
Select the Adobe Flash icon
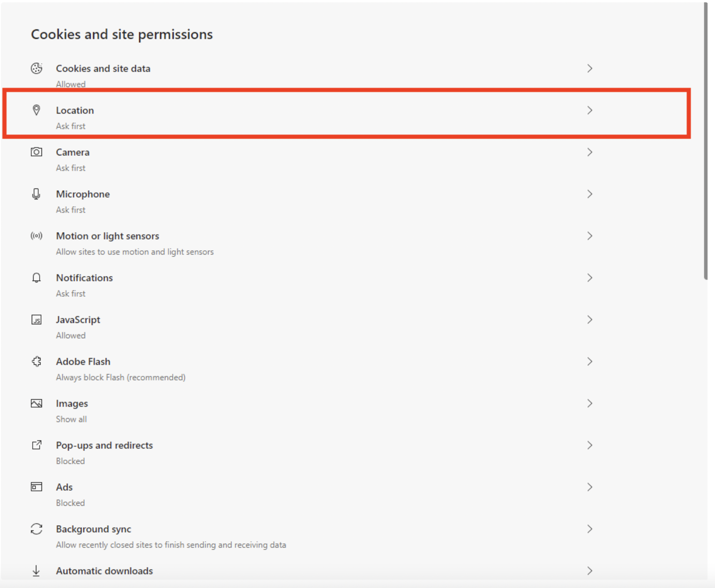pyautogui.click(x=36, y=361)
